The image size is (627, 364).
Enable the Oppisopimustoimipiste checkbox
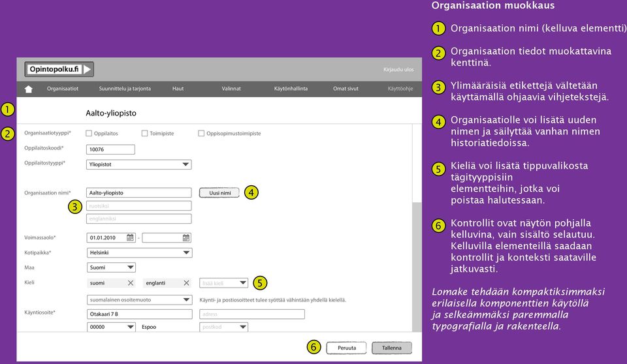[201, 134]
